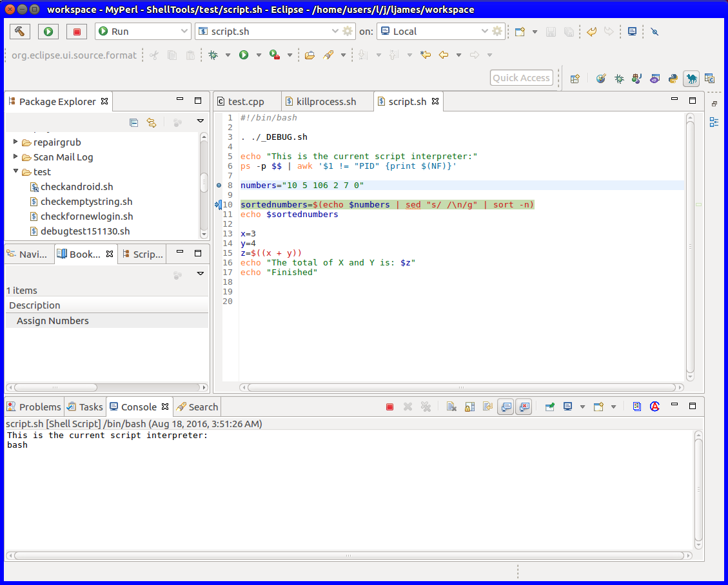Open the Bookmarks view menu arrow
The height and width of the screenshot is (585, 728).
(201, 274)
